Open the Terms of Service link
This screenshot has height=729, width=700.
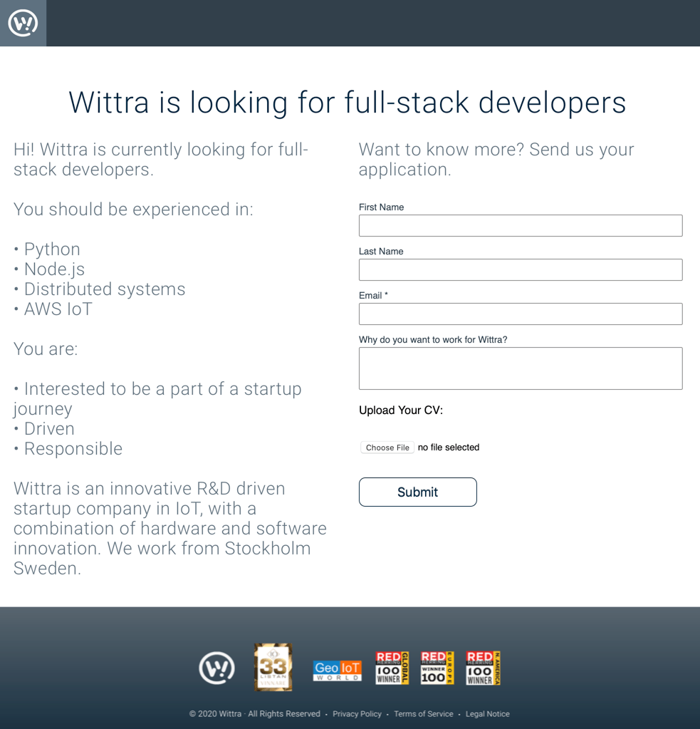424,713
